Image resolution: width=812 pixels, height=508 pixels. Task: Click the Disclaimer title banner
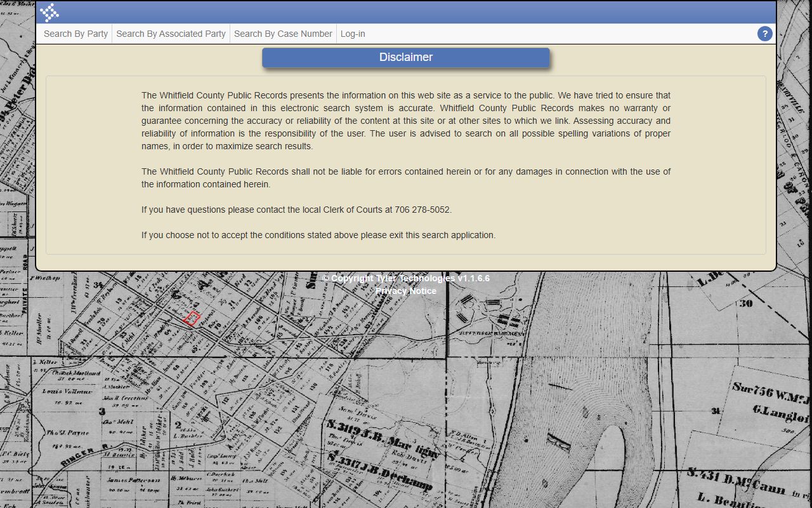(x=405, y=57)
